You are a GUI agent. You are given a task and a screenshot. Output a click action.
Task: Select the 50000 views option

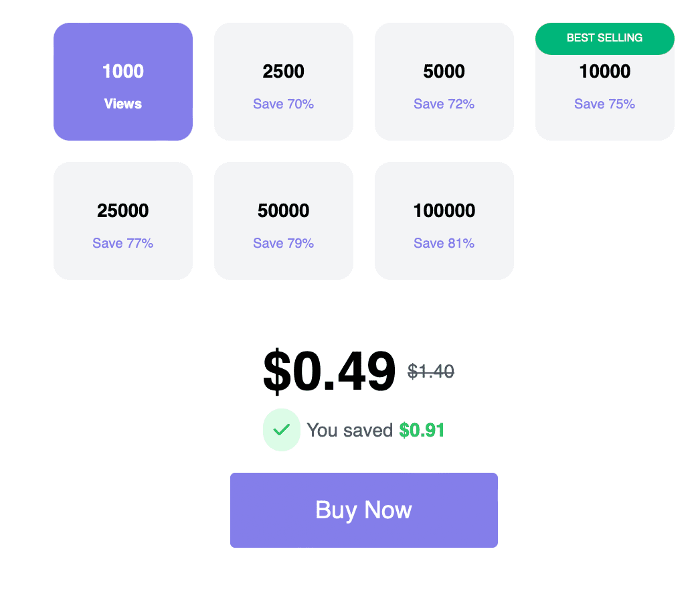[x=284, y=221]
